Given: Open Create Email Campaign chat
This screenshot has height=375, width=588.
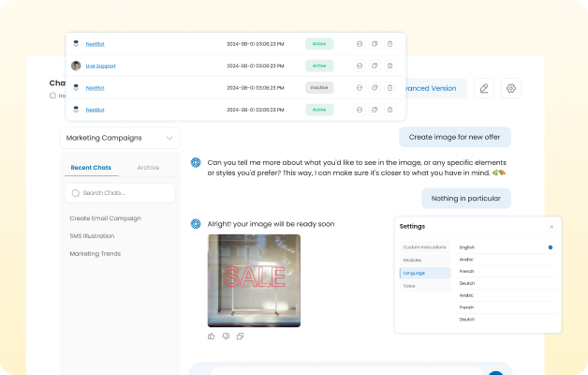Looking at the screenshot, I should point(105,218).
